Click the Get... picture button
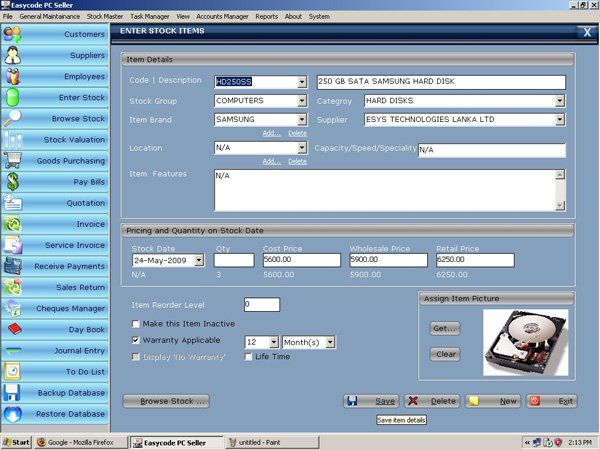 pos(445,328)
